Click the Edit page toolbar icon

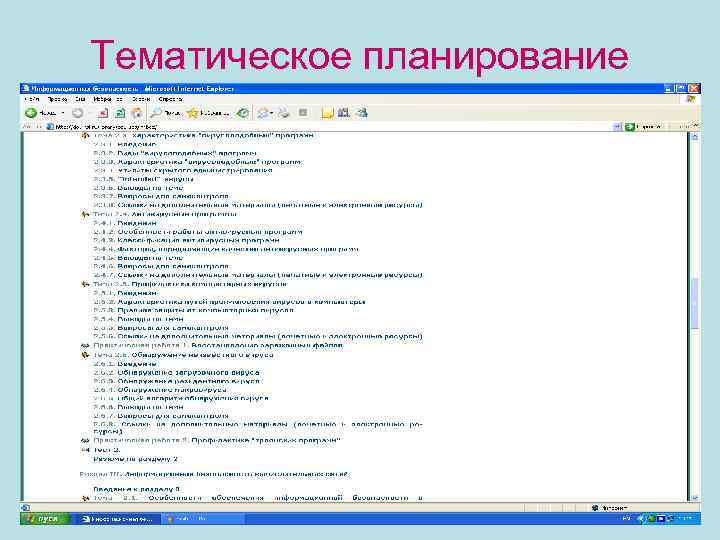point(303,112)
